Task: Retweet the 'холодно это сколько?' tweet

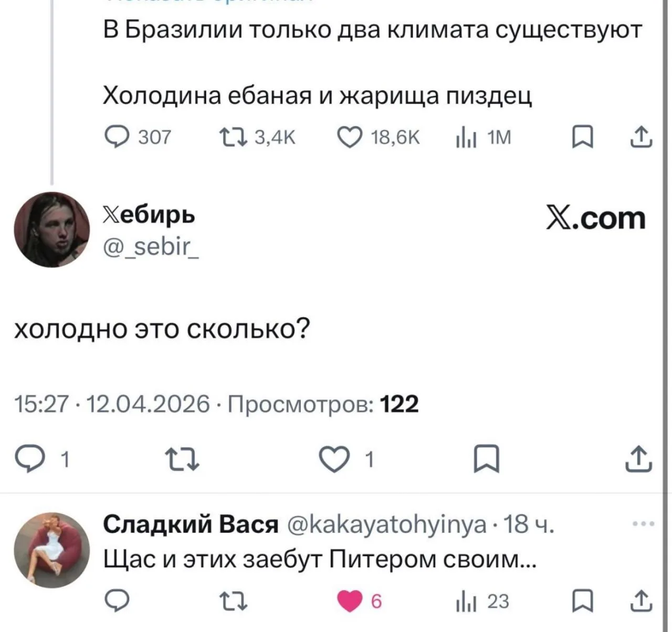Action: [182, 459]
